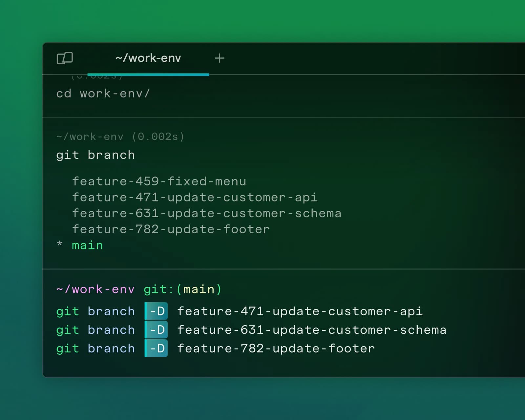Click the ~/work-env path in the prompt

(x=94, y=289)
